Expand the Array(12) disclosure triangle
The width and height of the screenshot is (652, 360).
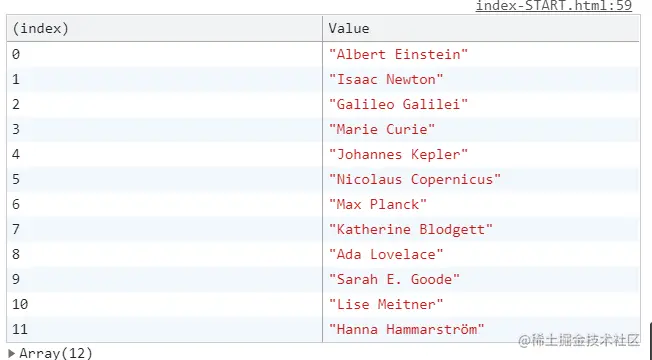pos(12,354)
